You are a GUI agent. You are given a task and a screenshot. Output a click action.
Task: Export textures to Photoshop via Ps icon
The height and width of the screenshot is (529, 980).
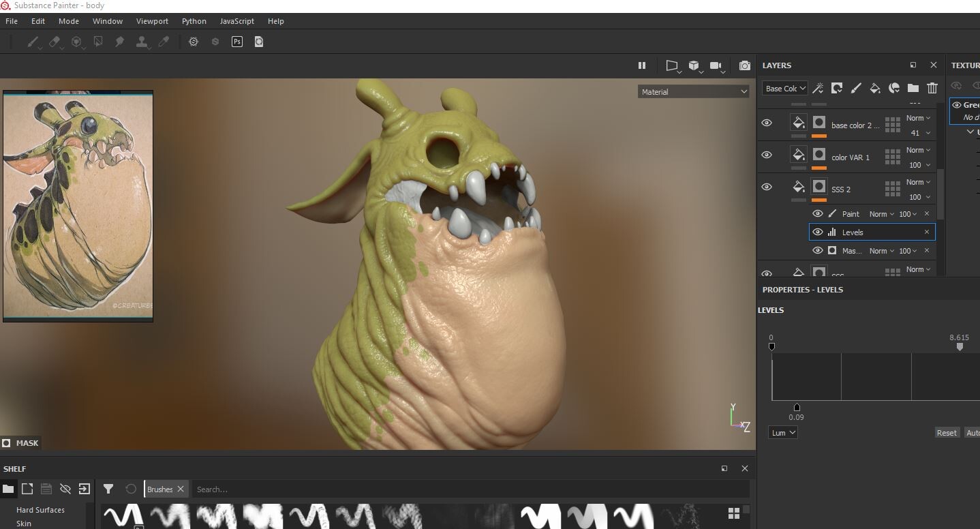[236, 42]
